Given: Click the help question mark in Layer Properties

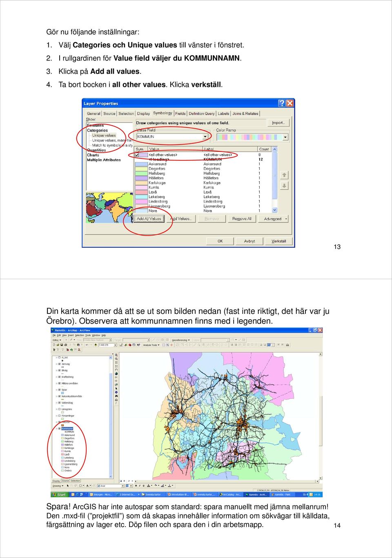Looking at the screenshot, I should [x=282, y=103].
